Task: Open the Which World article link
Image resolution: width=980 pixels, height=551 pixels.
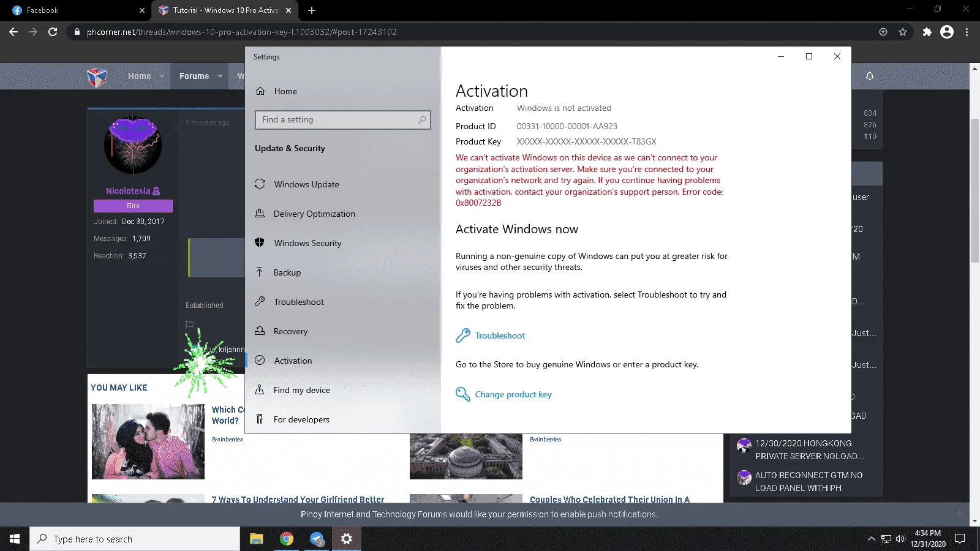Action: [x=228, y=415]
